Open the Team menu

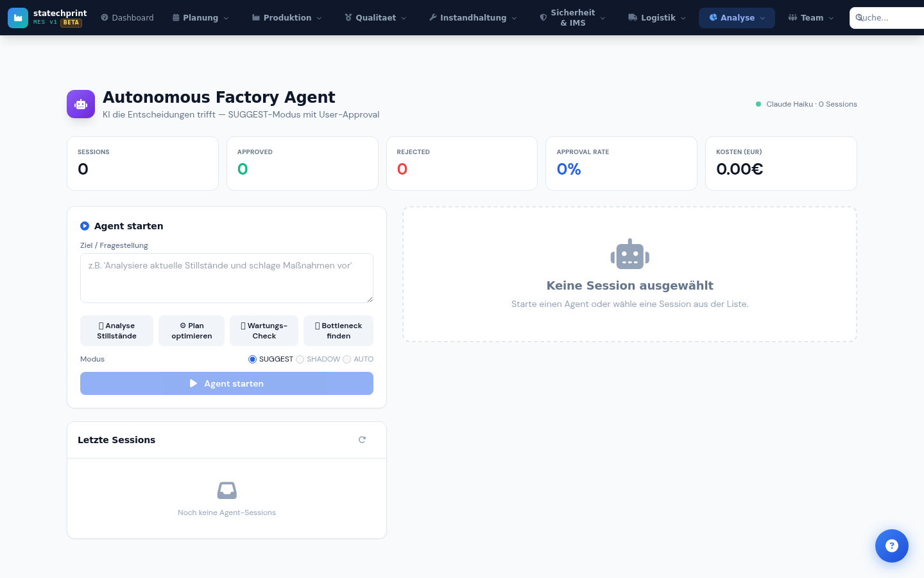click(811, 18)
